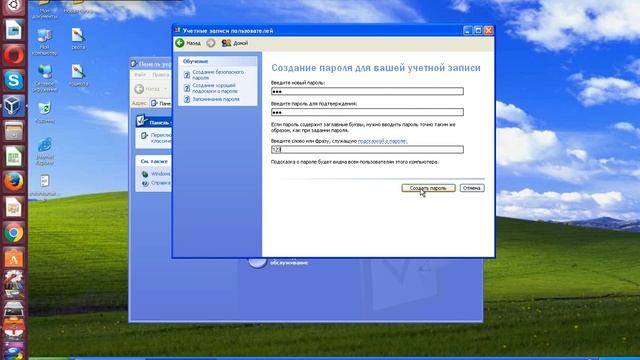Open the scanner icon in the dock
Screen dimensions: 640x360
[13, 309]
